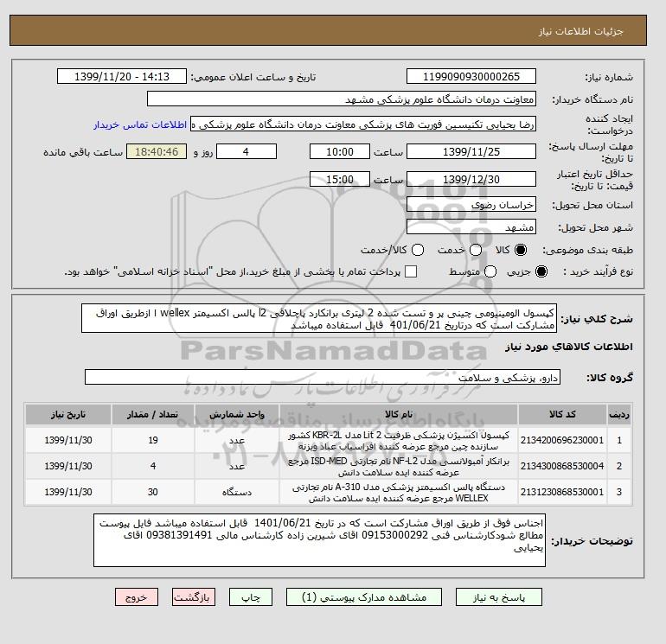
Task: Click the کد کالا column header
Action: [x=562, y=414]
